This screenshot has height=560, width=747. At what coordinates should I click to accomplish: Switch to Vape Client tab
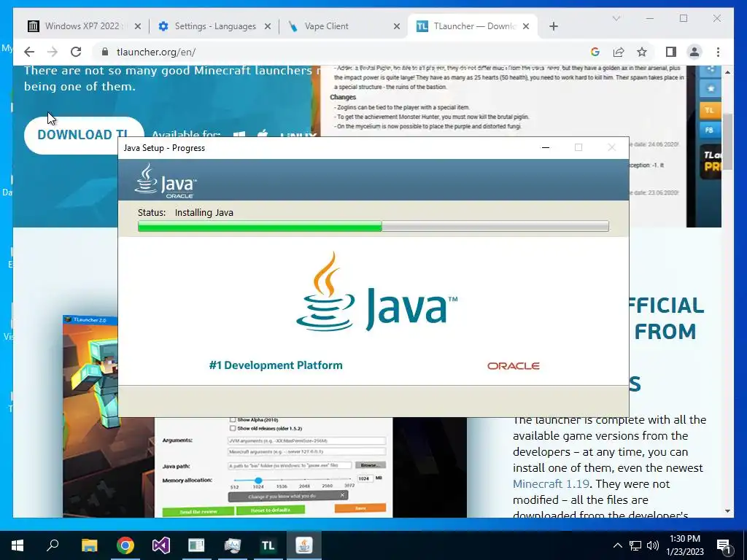click(343, 26)
